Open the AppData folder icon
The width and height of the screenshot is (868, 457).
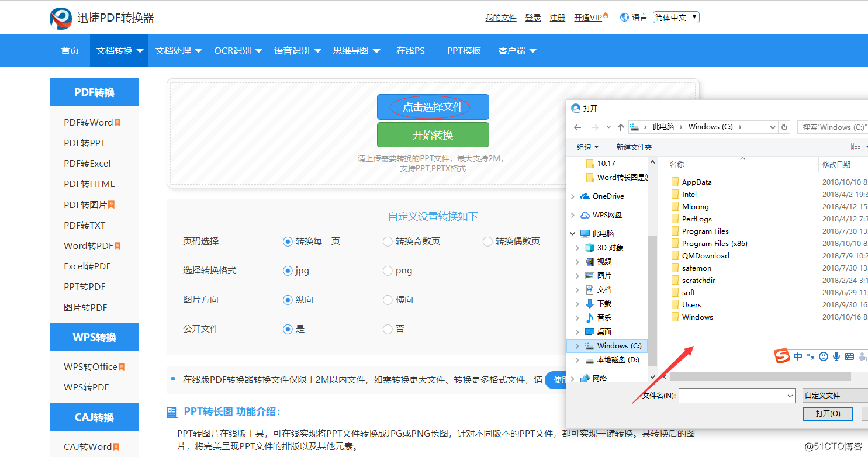pos(675,182)
